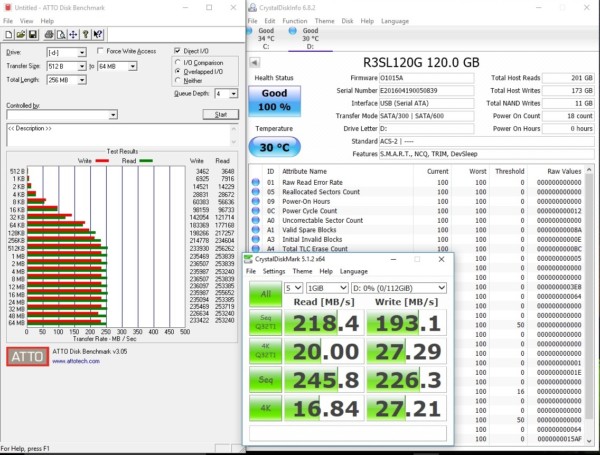The height and width of the screenshot is (455, 600).
Task: Open Transfer Size 64 MB dropdown
Action: (x=132, y=67)
